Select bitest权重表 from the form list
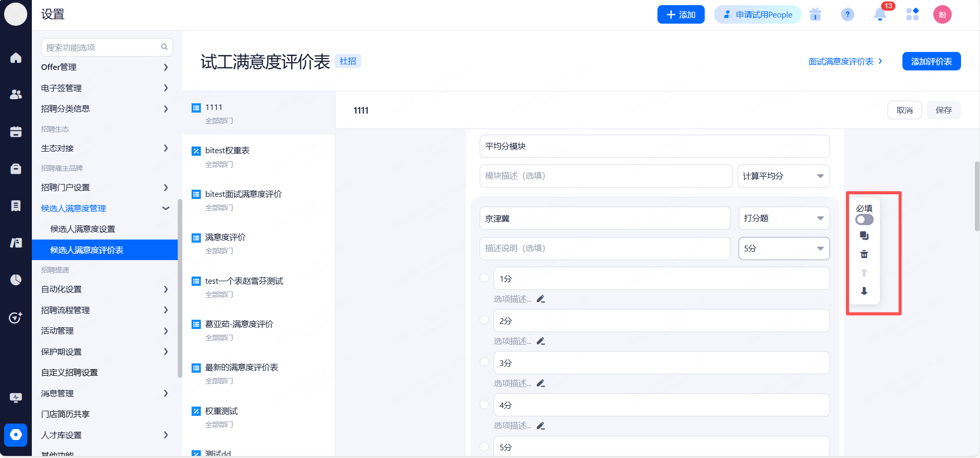The height and width of the screenshot is (458, 980). [228, 151]
